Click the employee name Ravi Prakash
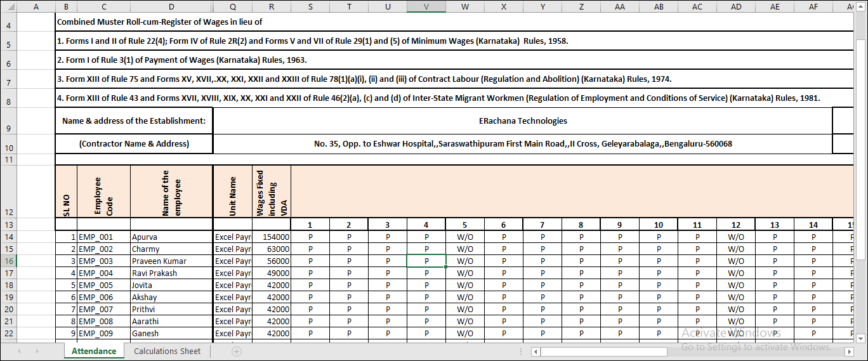 coord(171,273)
